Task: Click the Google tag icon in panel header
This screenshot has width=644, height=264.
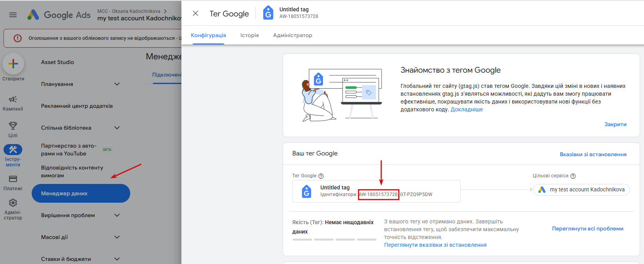Action: [268, 13]
